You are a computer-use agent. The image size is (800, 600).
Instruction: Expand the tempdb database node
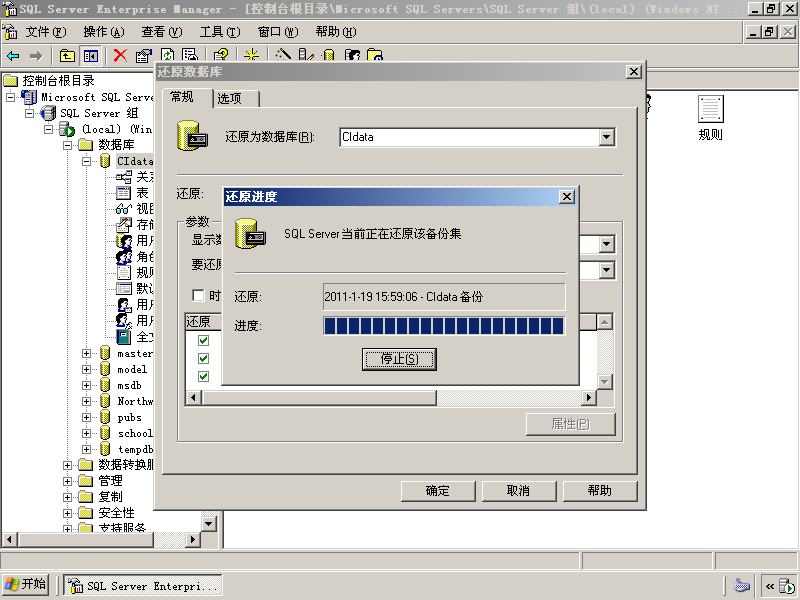pos(86,449)
